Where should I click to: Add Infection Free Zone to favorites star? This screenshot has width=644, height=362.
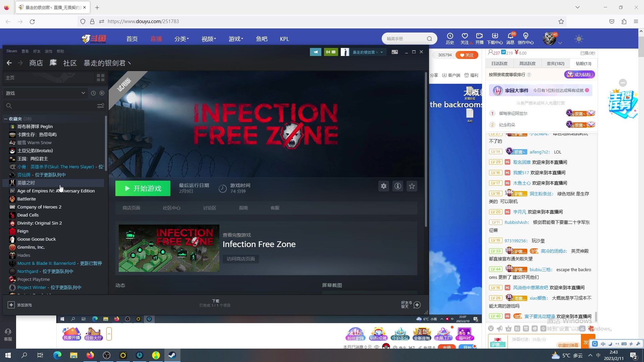412,186
